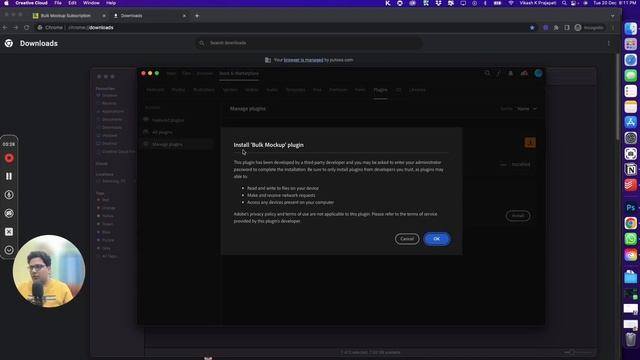Confirm plugin install with OK button
640x360 pixels.
tap(436, 239)
